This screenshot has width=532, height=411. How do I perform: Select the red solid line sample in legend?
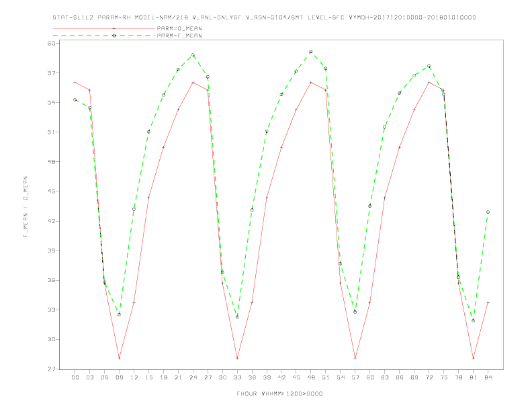click(x=104, y=28)
